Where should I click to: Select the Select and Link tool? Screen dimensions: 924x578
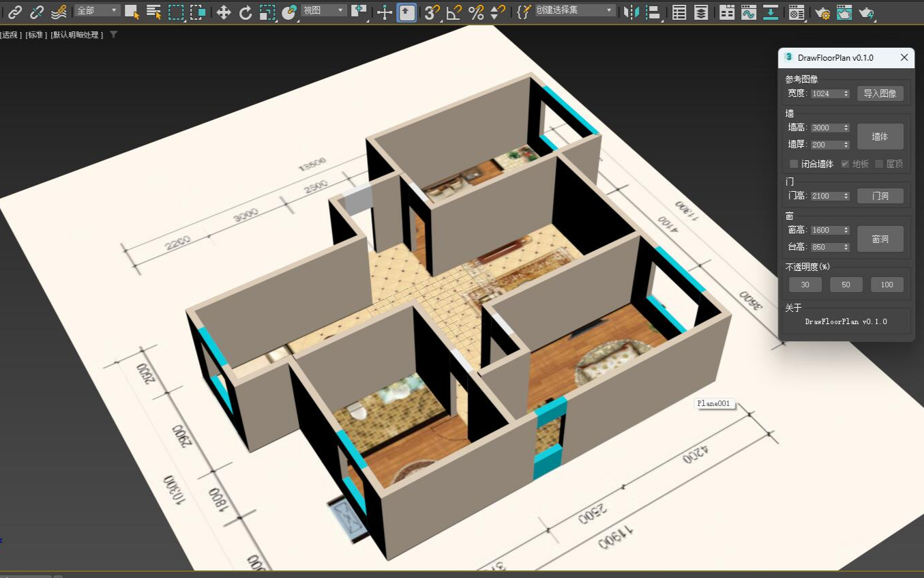pos(15,12)
